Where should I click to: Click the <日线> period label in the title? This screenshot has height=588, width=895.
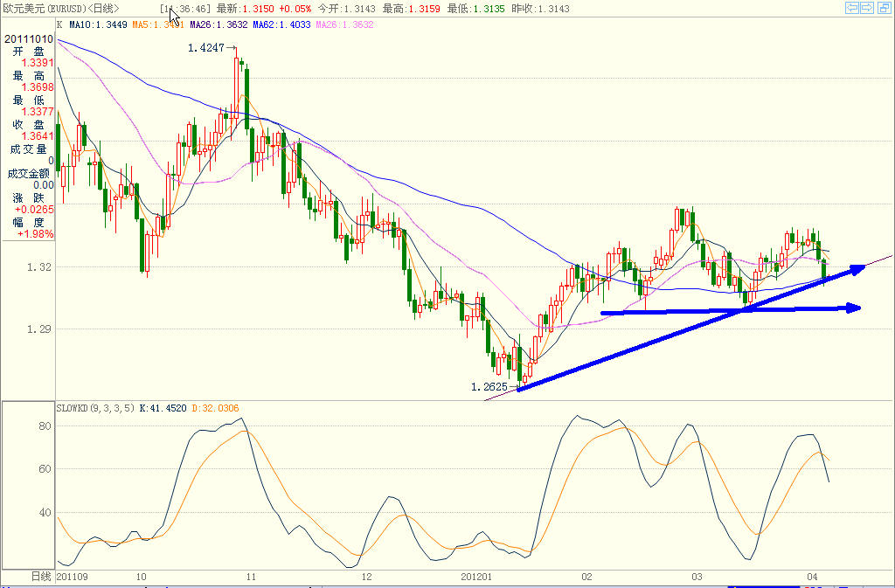[x=103, y=9]
